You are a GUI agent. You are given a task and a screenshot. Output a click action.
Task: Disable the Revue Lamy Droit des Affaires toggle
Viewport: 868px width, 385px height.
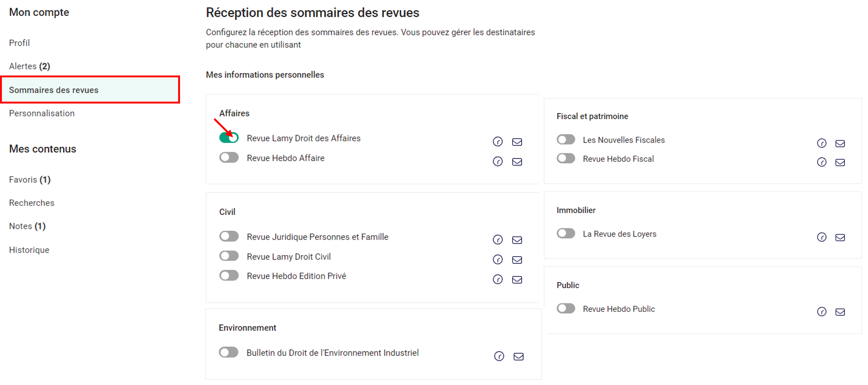229,138
